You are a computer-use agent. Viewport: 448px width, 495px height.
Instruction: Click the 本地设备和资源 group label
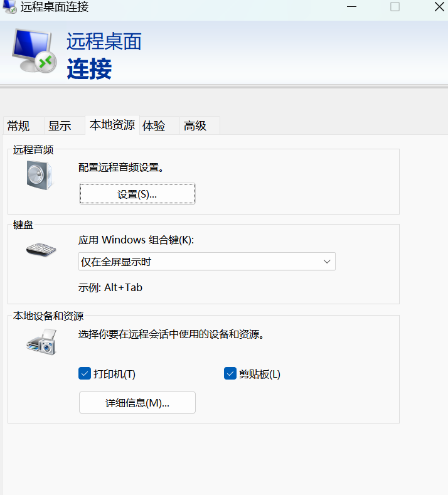tap(48, 316)
